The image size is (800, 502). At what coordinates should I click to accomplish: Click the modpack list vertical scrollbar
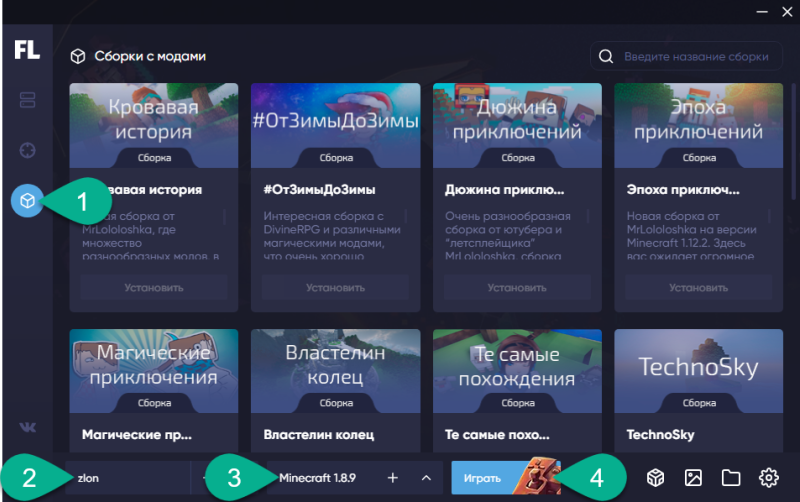click(793, 142)
